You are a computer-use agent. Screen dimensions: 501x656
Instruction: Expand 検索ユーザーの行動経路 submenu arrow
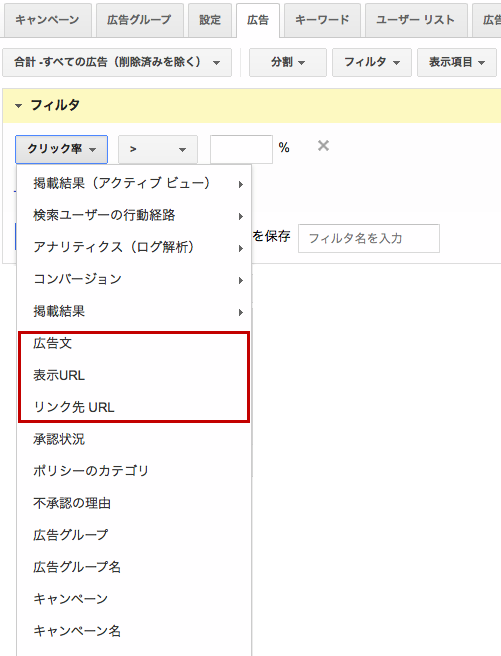click(240, 216)
